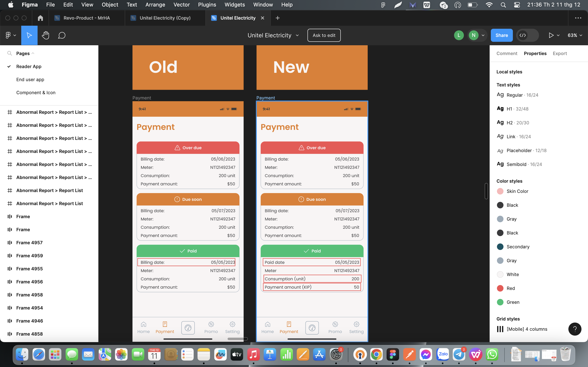Switch to the Export tab
Viewport: 588px width, 367px height.
point(560,53)
